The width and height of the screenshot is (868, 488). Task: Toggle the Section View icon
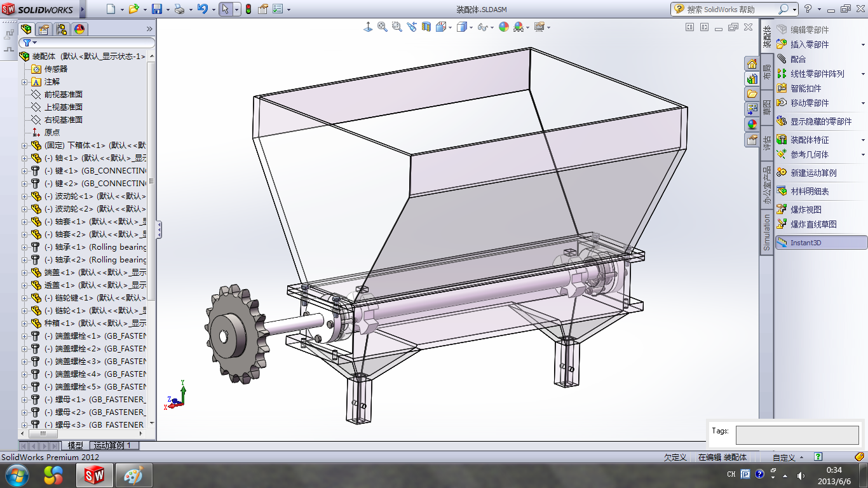[426, 27]
